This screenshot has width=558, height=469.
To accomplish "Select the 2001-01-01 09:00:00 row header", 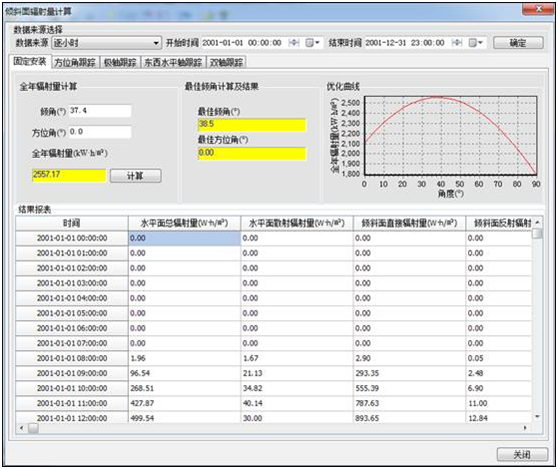I will [x=72, y=373].
